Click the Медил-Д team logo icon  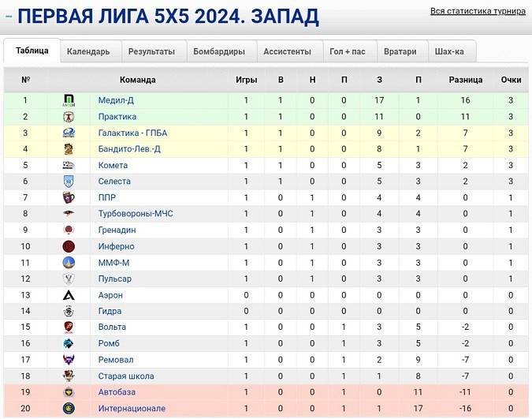tap(69, 100)
